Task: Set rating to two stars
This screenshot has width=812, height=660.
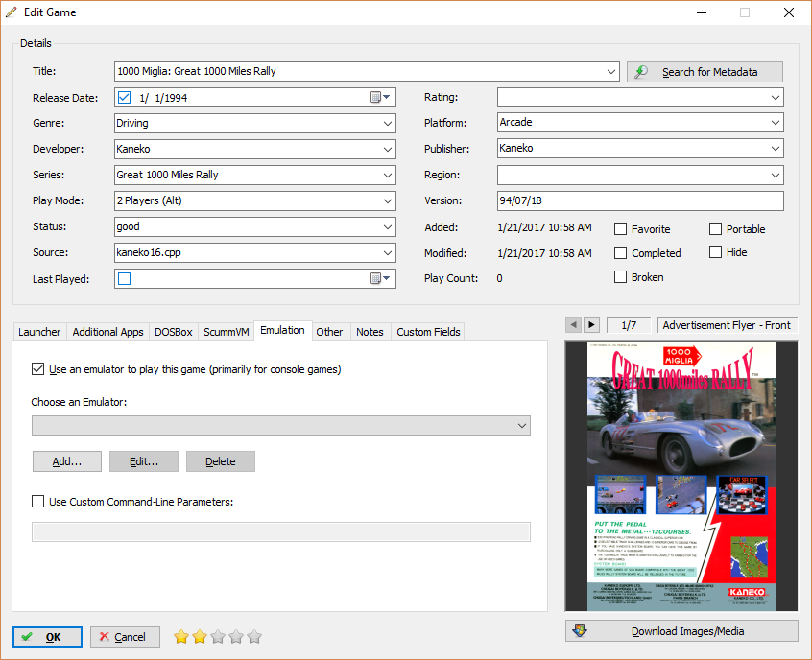Action: pyautogui.click(x=200, y=637)
